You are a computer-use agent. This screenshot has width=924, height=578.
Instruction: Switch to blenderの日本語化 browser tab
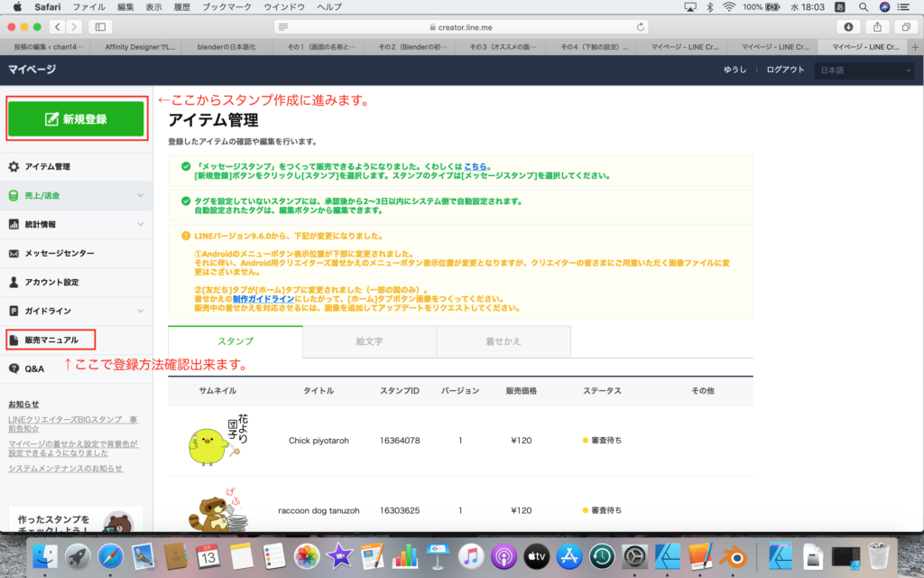[226, 47]
